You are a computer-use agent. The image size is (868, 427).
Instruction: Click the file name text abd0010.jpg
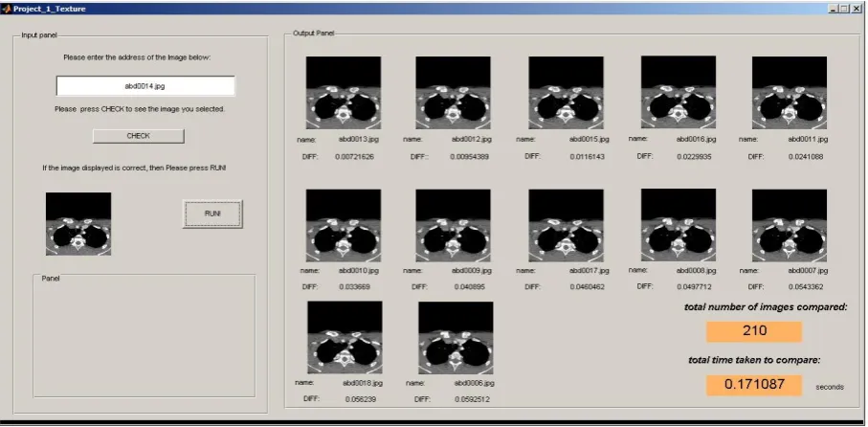tap(359, 271)
